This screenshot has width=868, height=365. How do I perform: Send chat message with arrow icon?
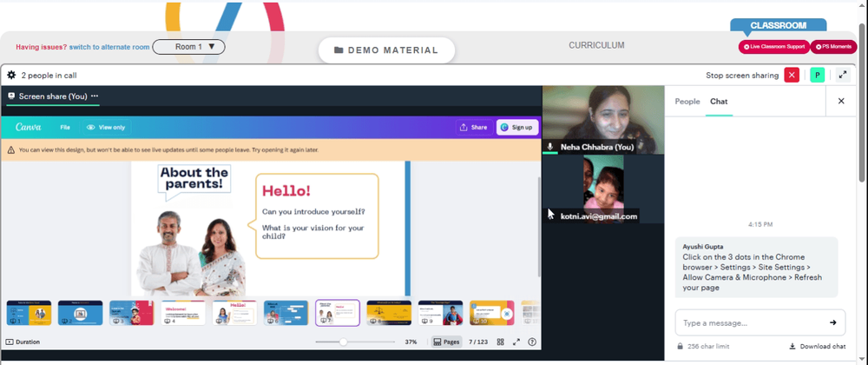832,322
